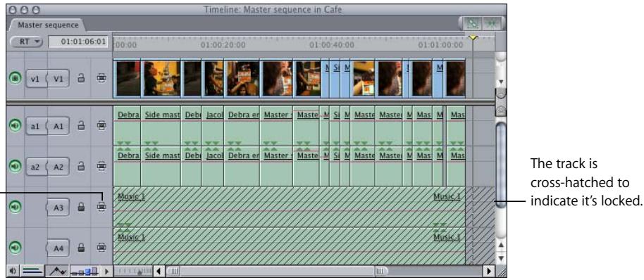Select the second V1 clip showing a woman at the counter
Viewport: 644px width, 280px height.
[161, 78]
